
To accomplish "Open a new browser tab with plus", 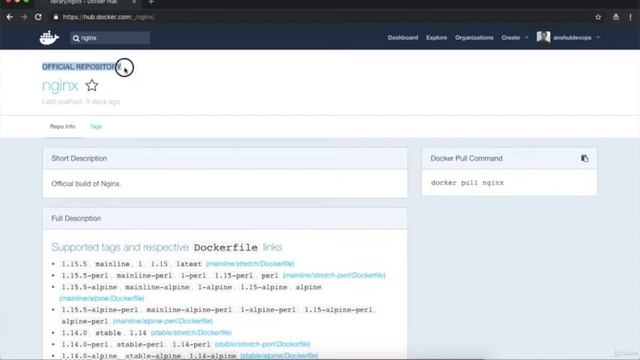I will [151, 2].
